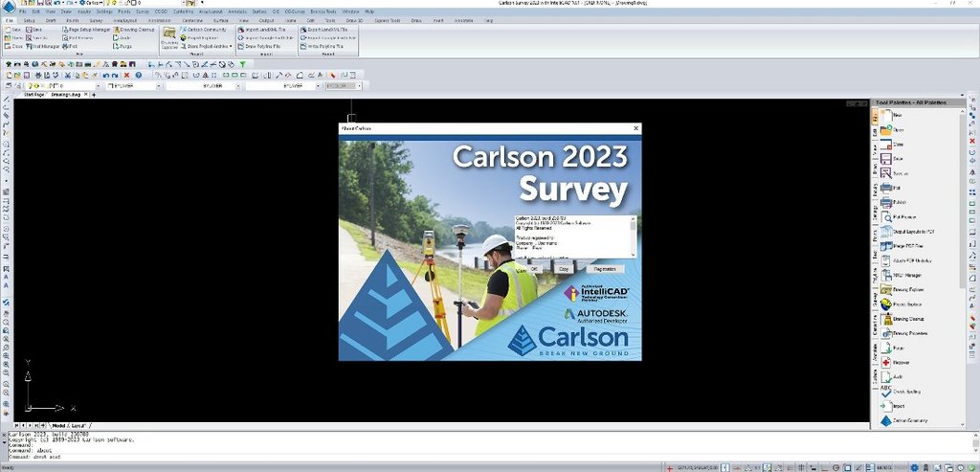980x472 pixels.
Task: Click the Cut scissors toolbar icon
Action: pos(68,75)
